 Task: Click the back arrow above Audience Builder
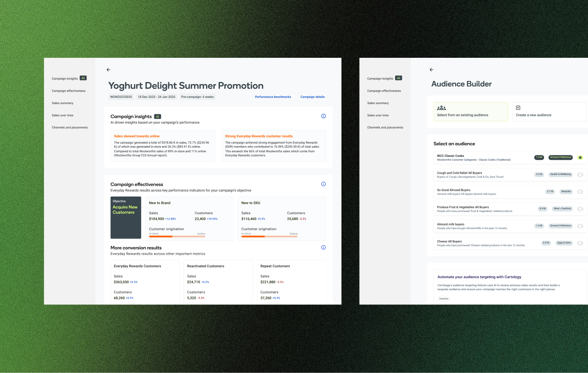431,70
